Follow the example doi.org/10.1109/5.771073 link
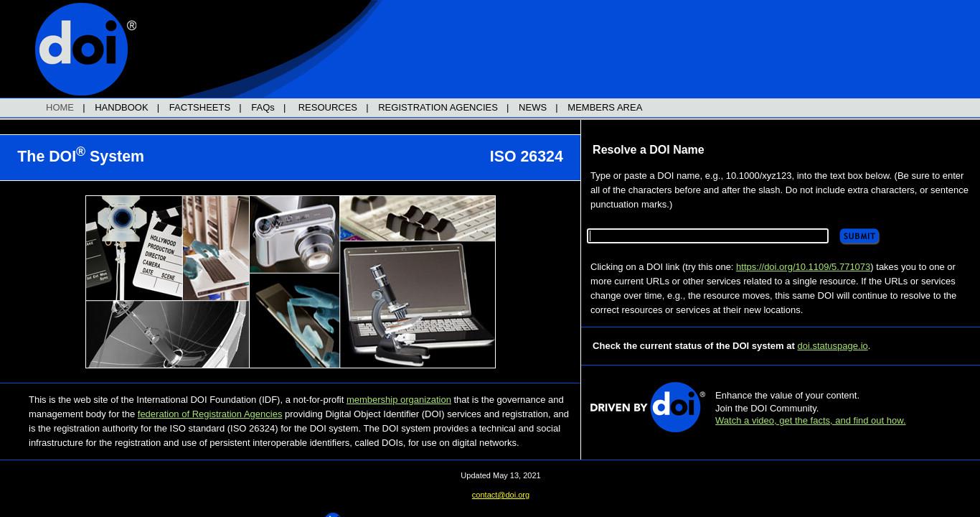Image resolution: width=980 pixels, height=517 pixels. (x=803, y=267)
